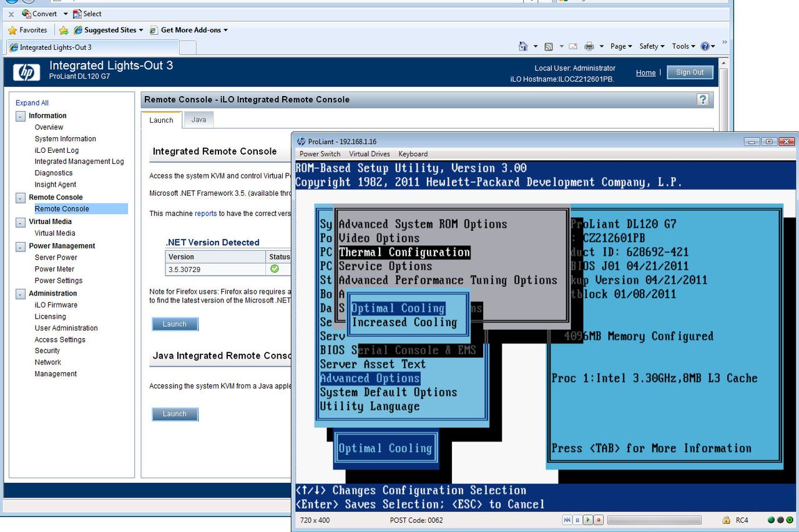Open the Print dropdown arrow
Viewport: 799px width, 532px height.
click(x=601, y=46)
